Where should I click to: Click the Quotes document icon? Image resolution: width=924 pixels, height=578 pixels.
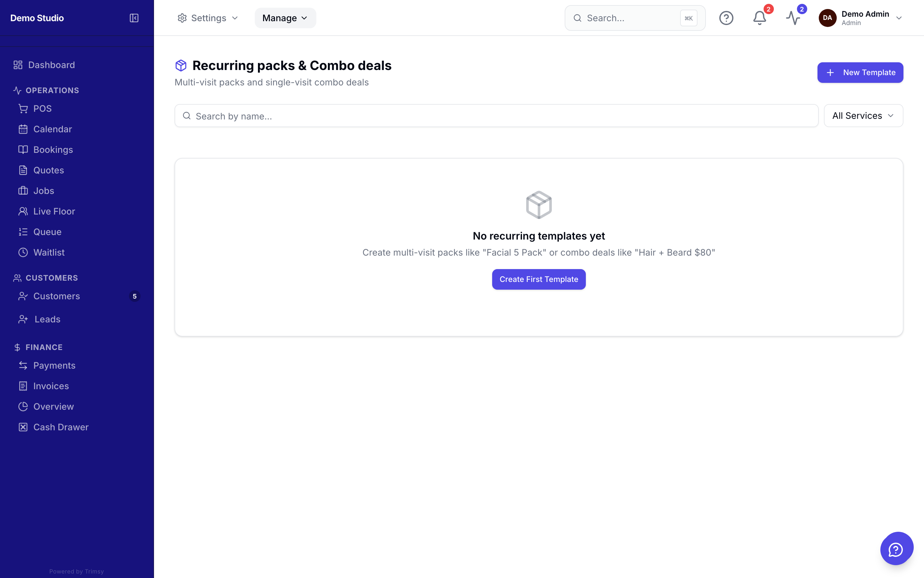click(23, 170)
